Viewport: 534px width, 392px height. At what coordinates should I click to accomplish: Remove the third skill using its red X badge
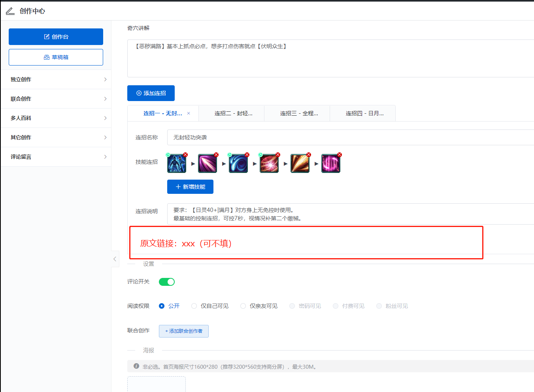(x=247, y=155)
